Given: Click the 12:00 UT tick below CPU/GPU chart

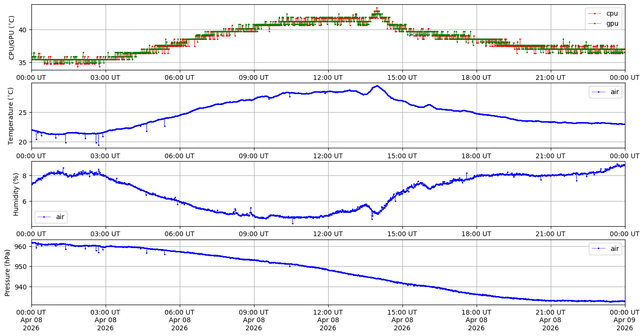Looking at the screenshot, I should tap(328, 78).
